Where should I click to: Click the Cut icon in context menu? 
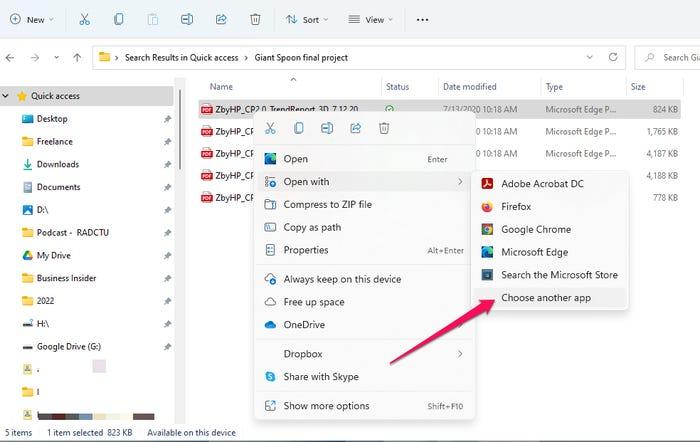(x=270, y=128)
